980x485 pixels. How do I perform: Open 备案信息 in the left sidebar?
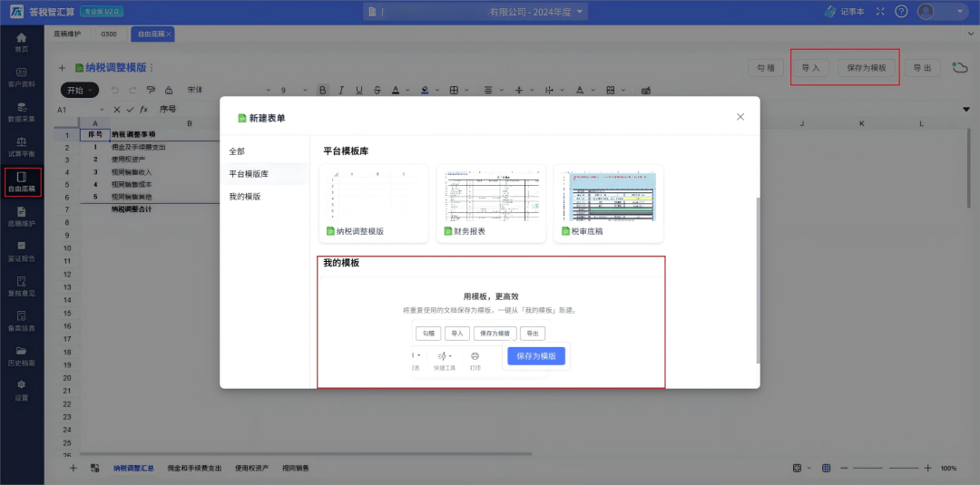click(21, 322)
